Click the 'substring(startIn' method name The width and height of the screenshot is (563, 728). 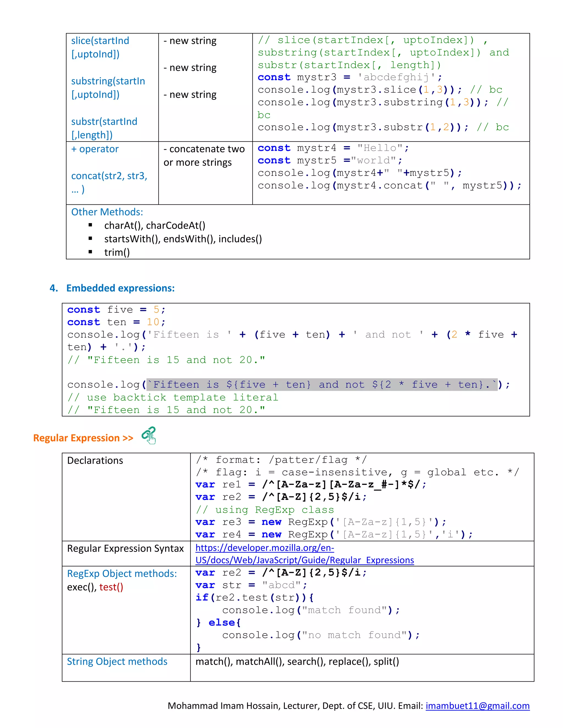[x=108, y=81]
